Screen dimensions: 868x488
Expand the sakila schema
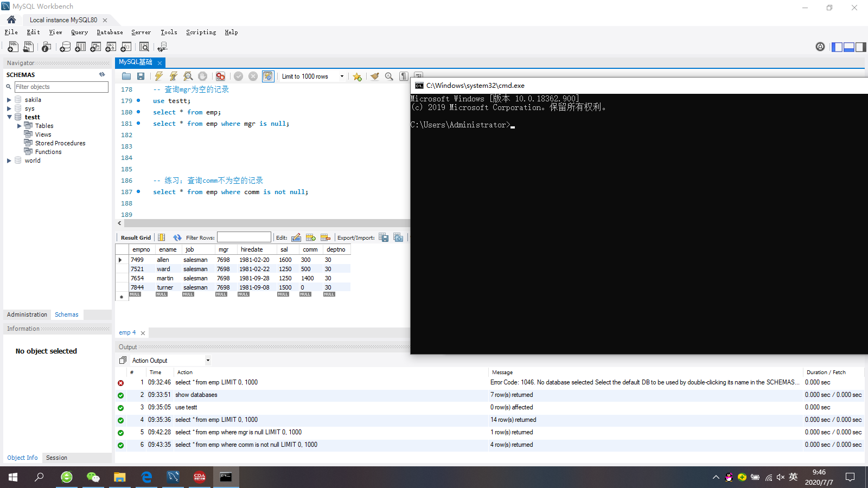click(9, 100)
